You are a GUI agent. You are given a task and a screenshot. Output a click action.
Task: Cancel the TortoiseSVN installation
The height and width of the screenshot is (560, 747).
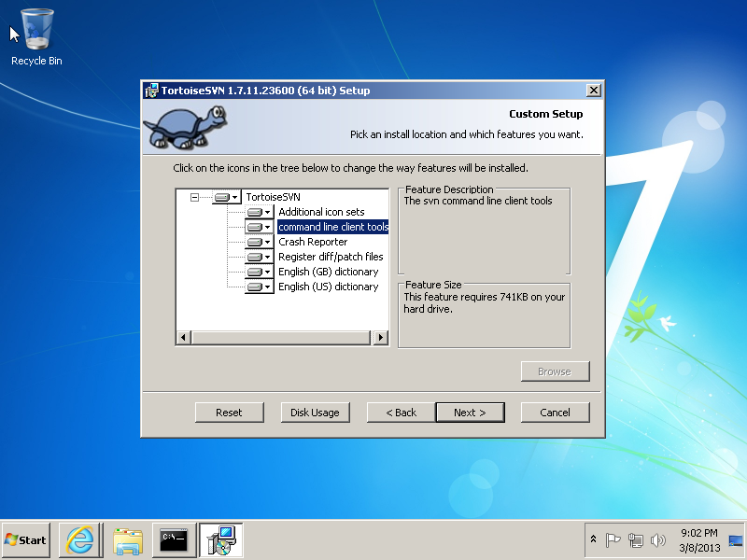(555, 413)
